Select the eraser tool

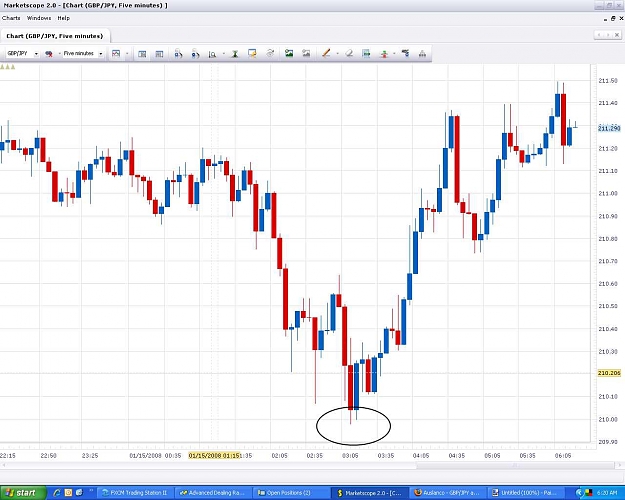(x=349, y=53)
